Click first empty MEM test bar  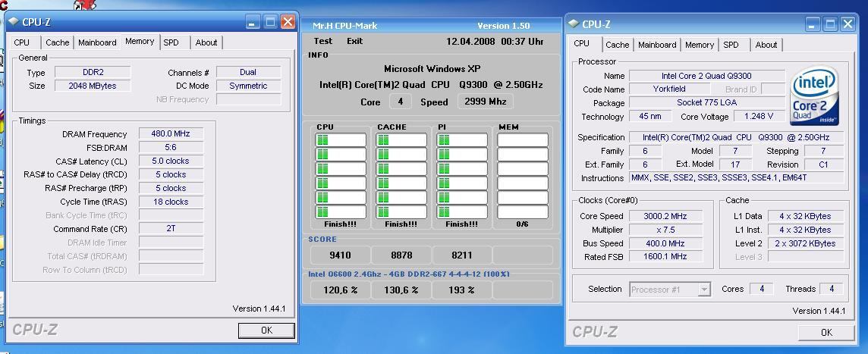(x=523, y=140)
